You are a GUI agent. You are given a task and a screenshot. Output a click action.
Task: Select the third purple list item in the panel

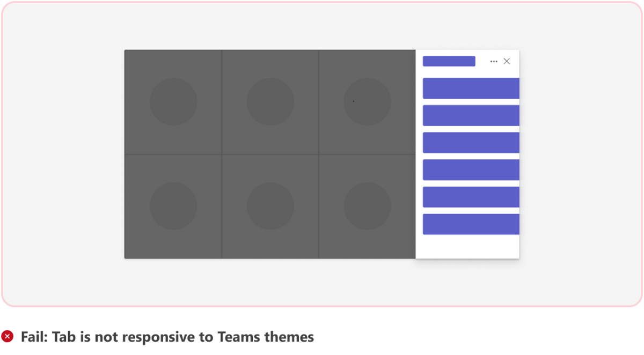click(471, 143)
